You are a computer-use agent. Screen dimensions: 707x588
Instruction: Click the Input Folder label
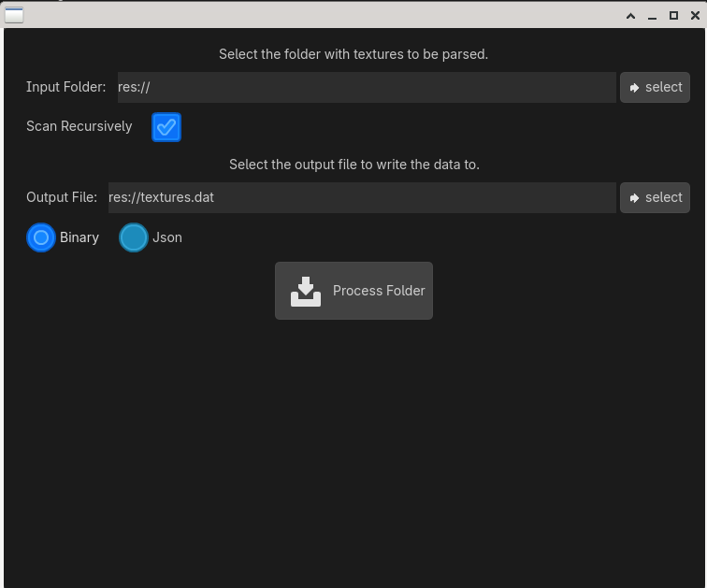[66, 87]
